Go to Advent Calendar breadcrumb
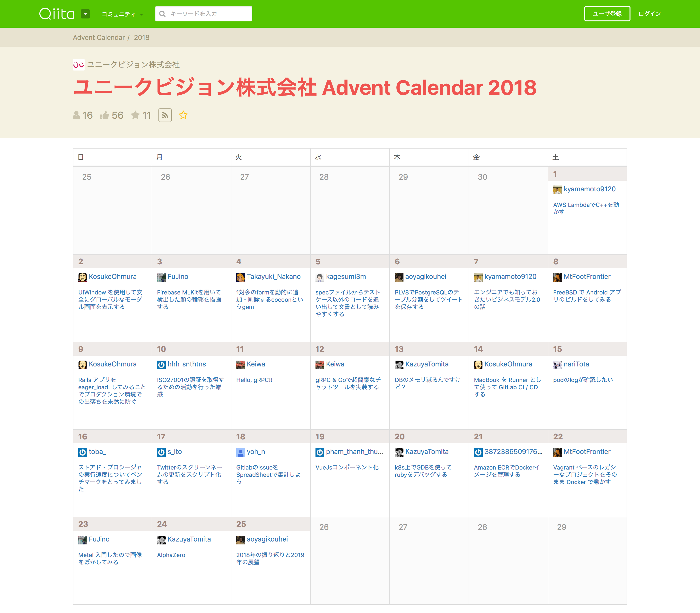The height and width of the screenshot is (613, 700). (x=98, y=38)
